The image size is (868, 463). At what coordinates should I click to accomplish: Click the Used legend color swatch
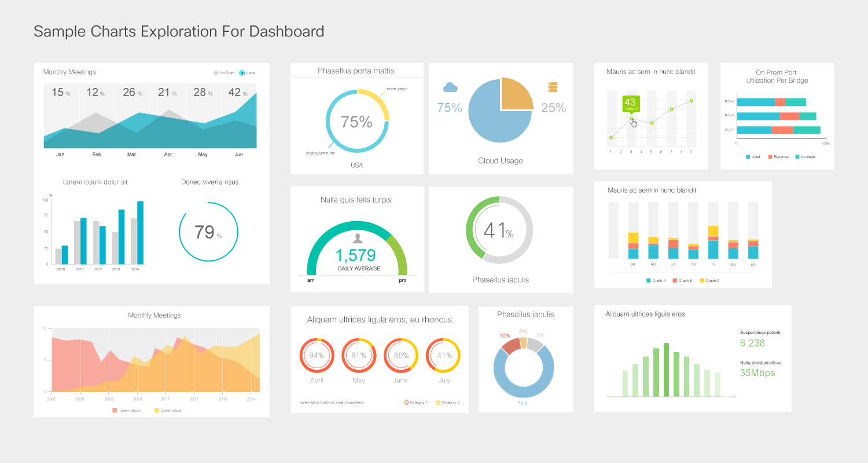coord(748,157)
